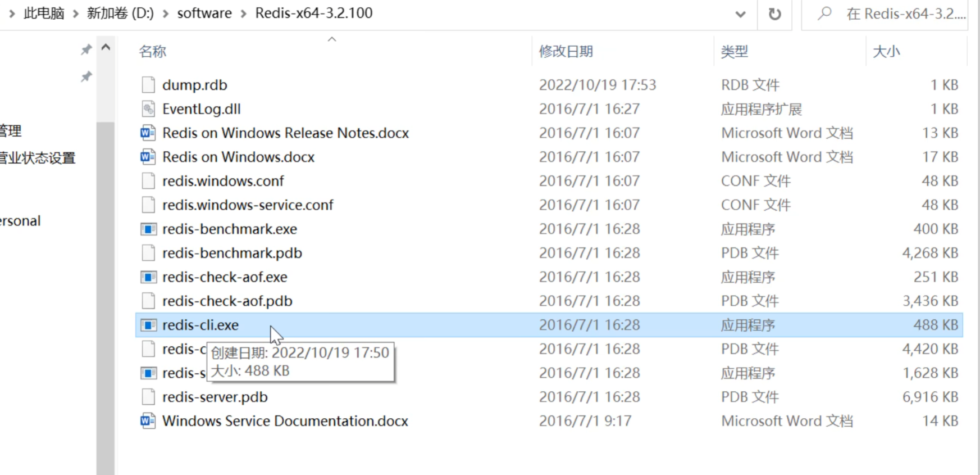The height and width of the screenshot is (475, 980).
Task: Click the redis-cli.pdb file icon
Action: 148,349
